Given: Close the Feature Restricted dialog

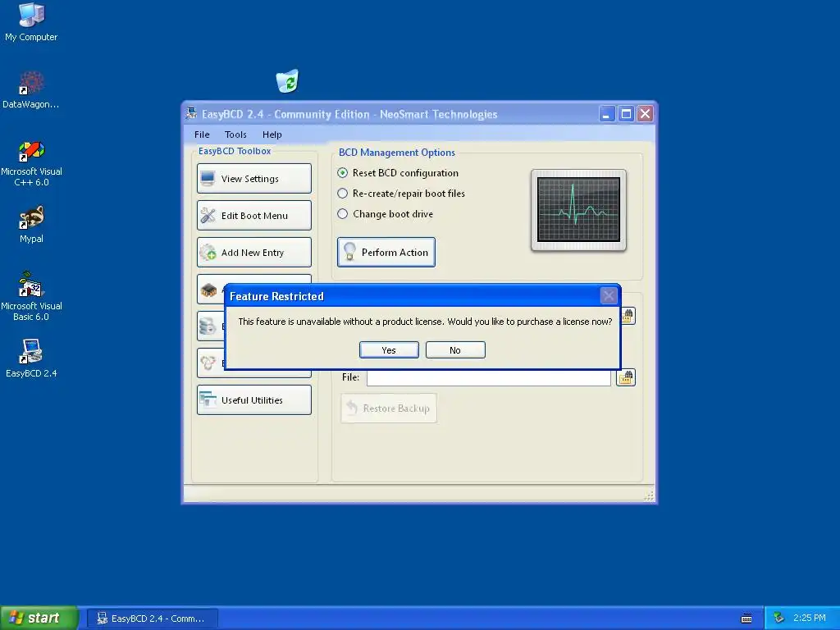Looking at the screenshot, I should [x=609, y=295].
